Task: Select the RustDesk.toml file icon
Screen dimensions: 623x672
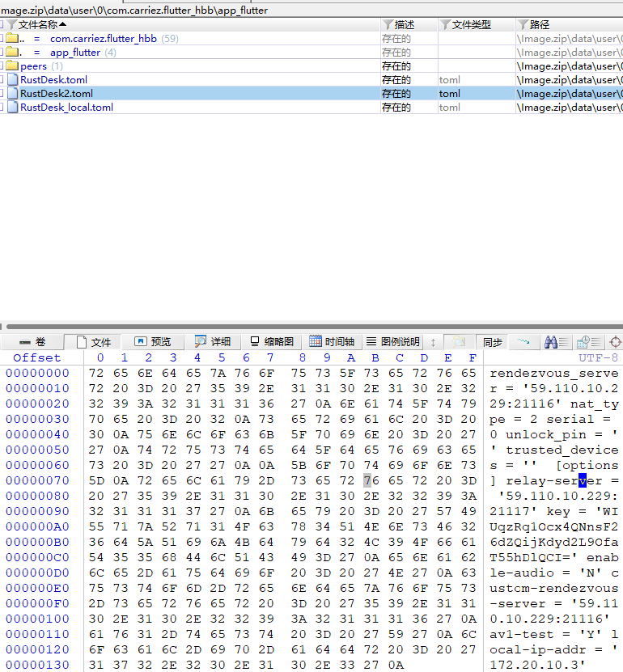Action: 13,80
